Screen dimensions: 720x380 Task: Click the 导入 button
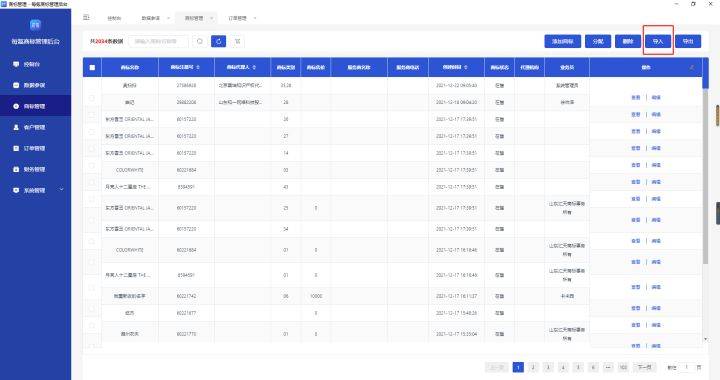(658, 41)
